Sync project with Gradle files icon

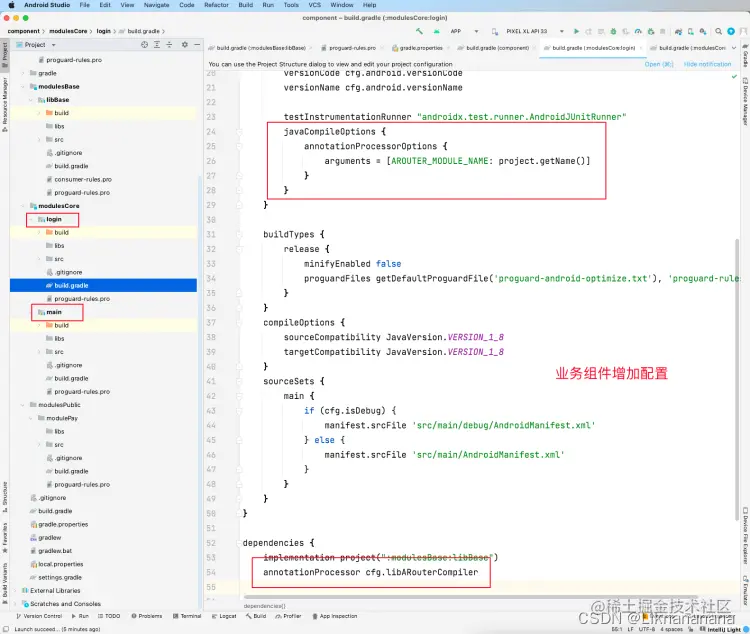coord(678,31)
